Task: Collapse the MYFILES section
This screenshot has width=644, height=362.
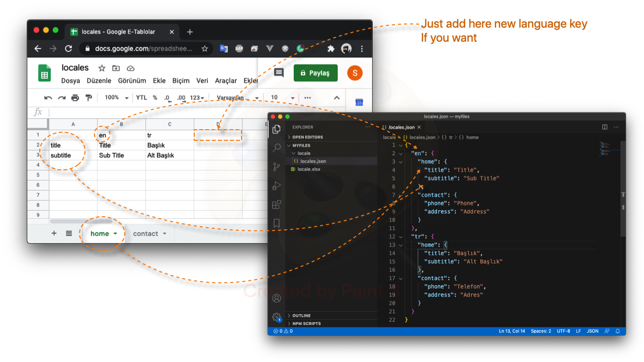Action: tap(301, 145)
